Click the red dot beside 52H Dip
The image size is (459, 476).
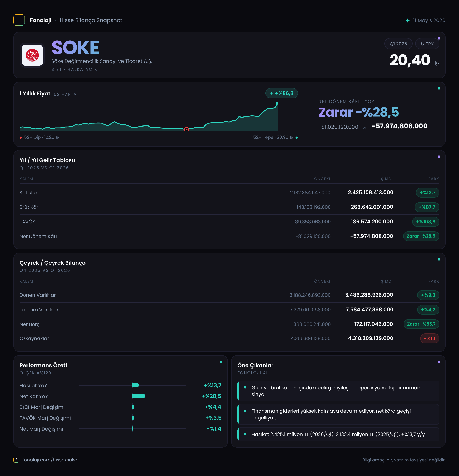click(21, 138)
